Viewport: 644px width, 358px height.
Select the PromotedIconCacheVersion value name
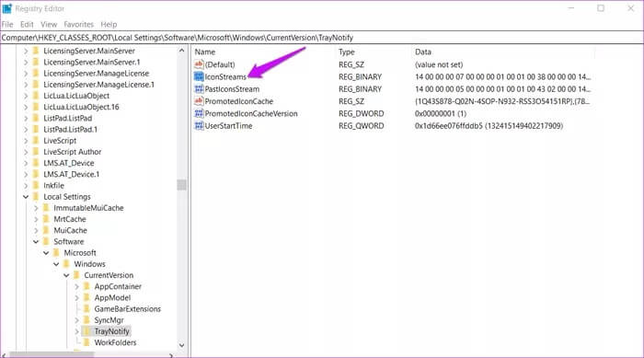[x=251, y=113]
